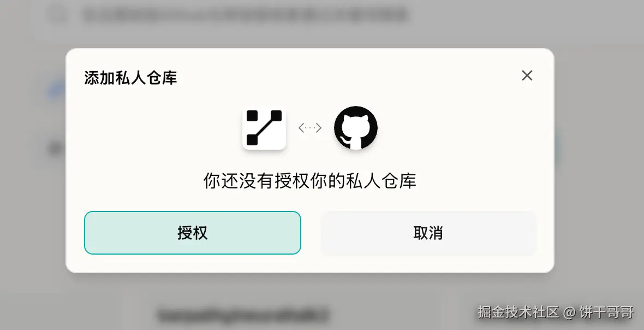Click the blurred dark icon left of dialog
This screenshot has height=330, width=644.
point(56,148)
